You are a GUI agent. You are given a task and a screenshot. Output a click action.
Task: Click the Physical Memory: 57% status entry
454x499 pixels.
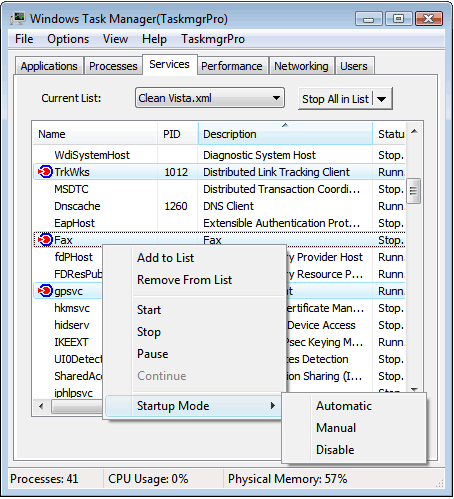pos(287,479)
